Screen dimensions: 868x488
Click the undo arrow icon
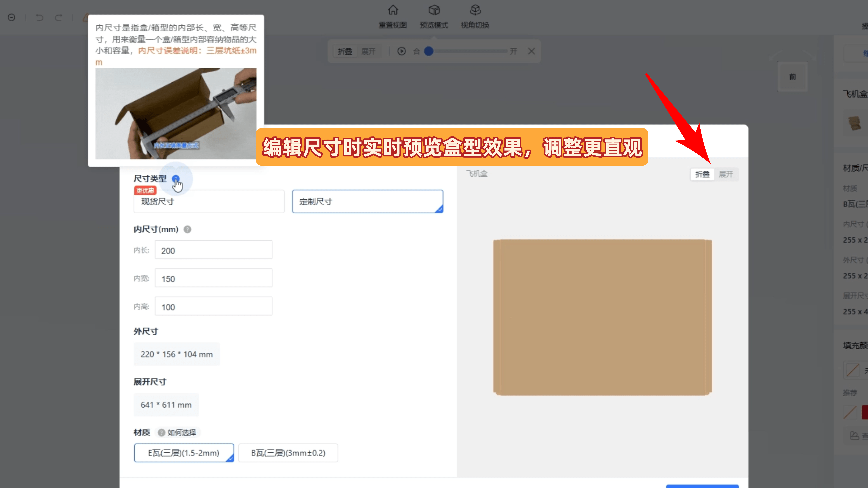[40, 17]
